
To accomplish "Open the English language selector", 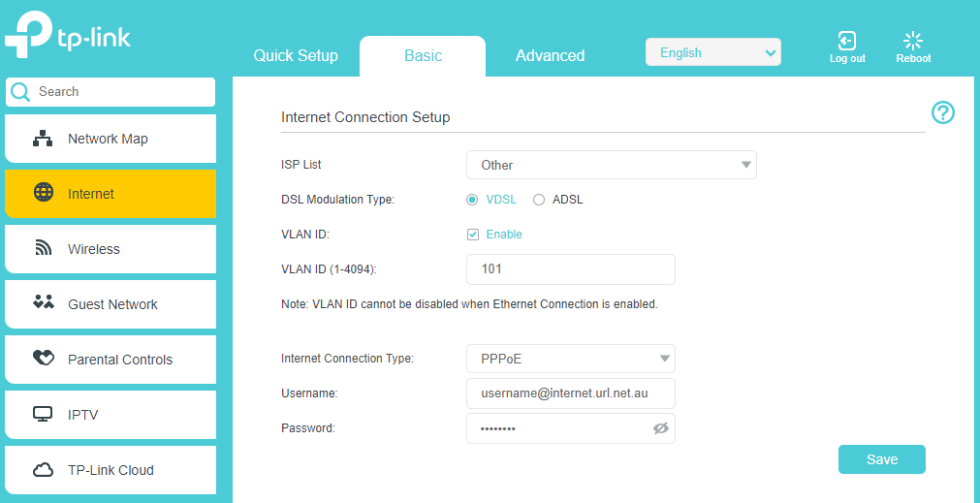I will click(713, 52).
